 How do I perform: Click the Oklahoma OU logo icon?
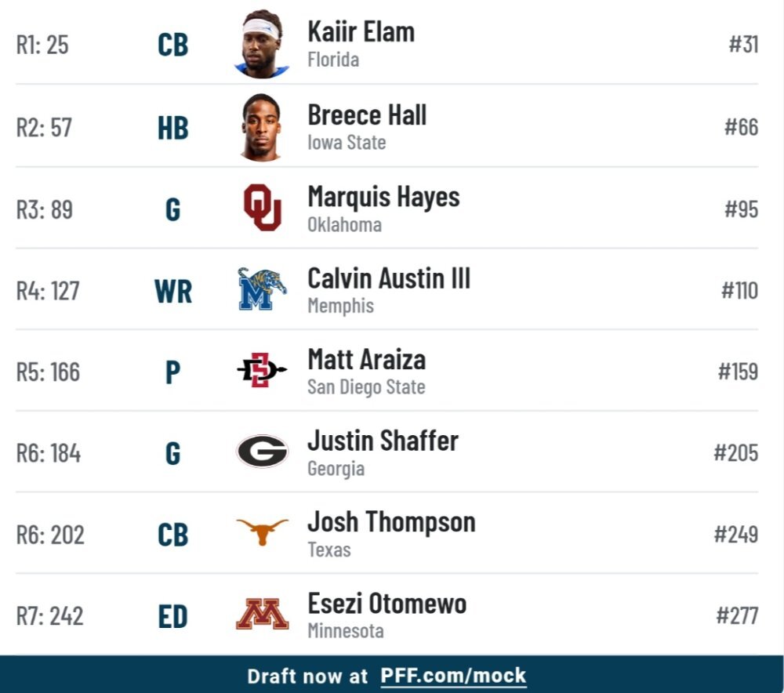pyautogui.click(x=263, y=208)
